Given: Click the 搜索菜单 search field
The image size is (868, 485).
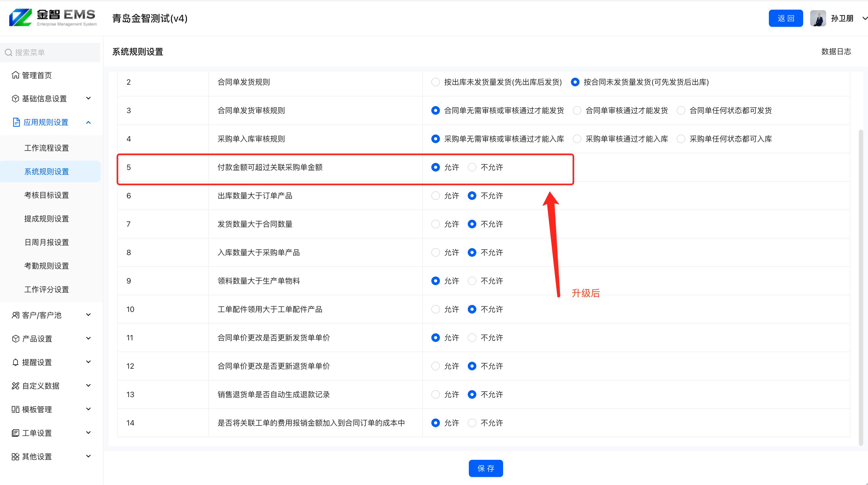Looking at the screenshot, I should coord(51,52).
